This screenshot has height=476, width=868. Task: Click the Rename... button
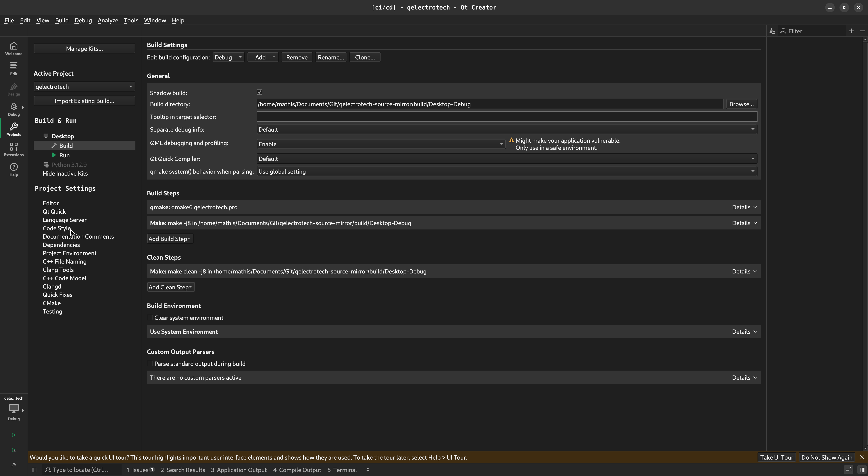click(x=331, y=57)
